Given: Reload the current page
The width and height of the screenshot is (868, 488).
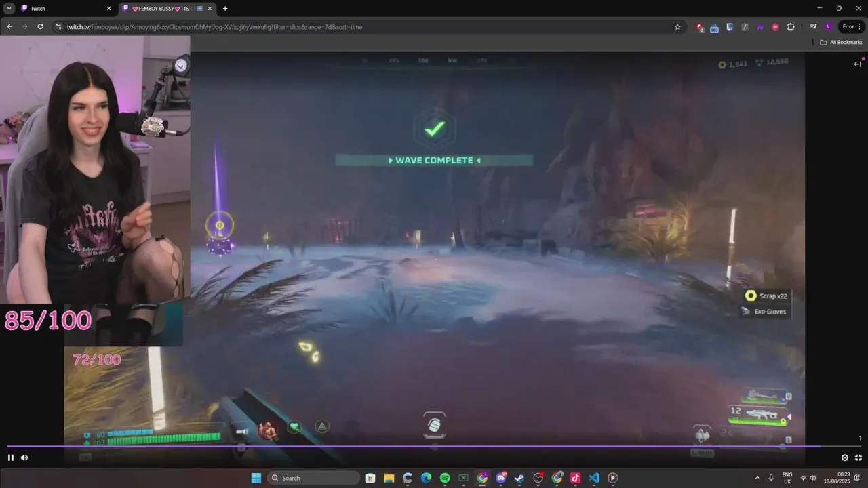Looking at the screenshot, I should click(x=40, y=26).
